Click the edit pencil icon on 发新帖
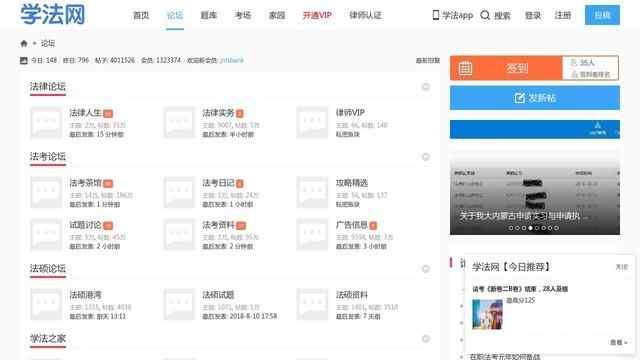The height and width of the screenshot is (360, 640). [519, 98]
